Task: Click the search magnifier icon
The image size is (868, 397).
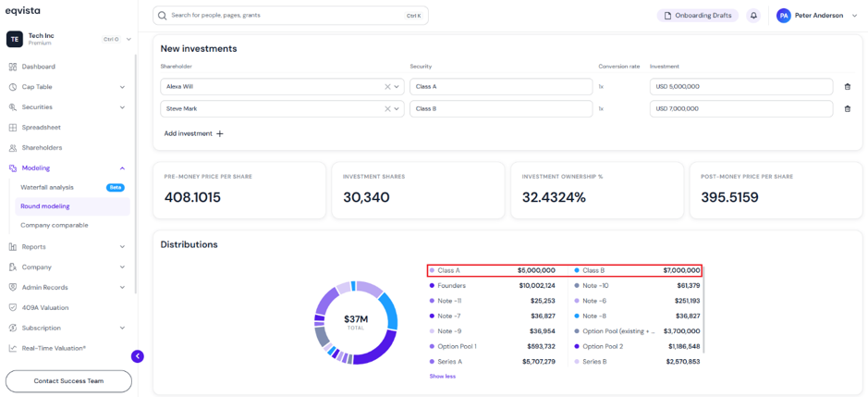Action: (162, 16)
